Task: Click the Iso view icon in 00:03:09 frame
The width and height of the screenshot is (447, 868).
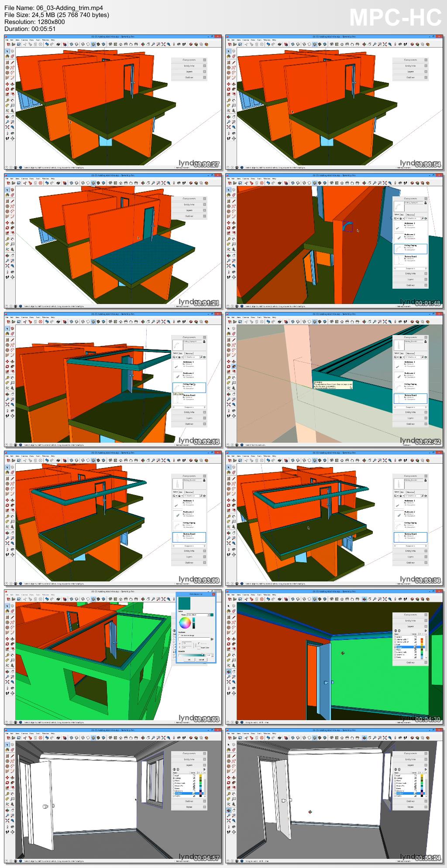Action: coord(110,461)
